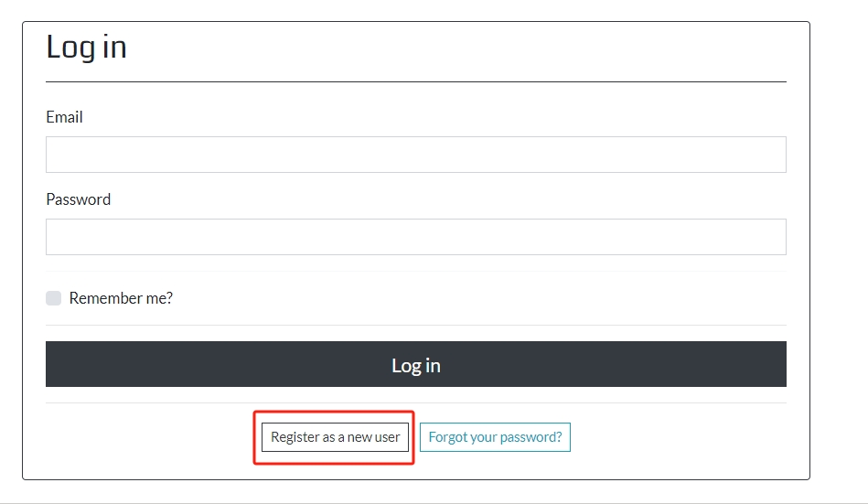The height and width of the screenshot is (504, 868).
Task: Choose the highlighted Register button
Action: click(x=335, y=437)
